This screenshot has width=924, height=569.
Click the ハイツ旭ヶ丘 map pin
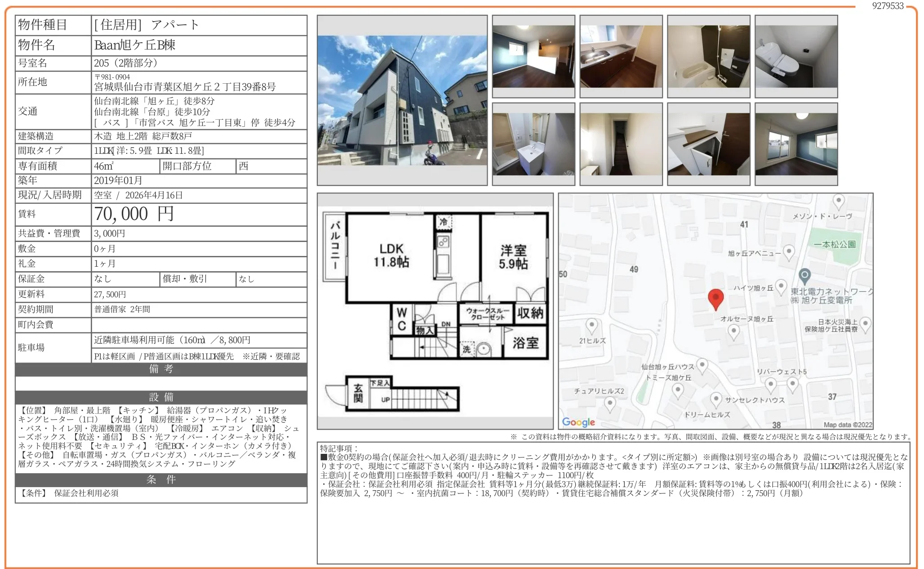(x=781, y=286)
